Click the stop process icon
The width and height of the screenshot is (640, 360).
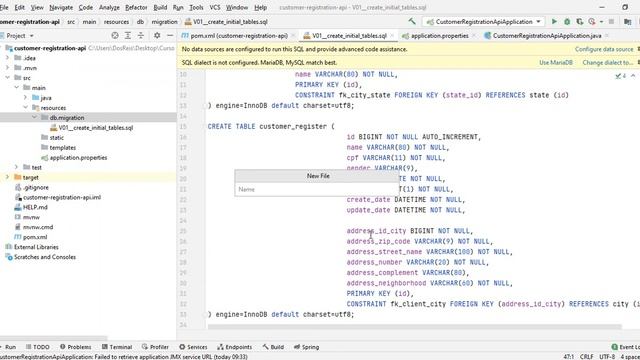point(611,22)
